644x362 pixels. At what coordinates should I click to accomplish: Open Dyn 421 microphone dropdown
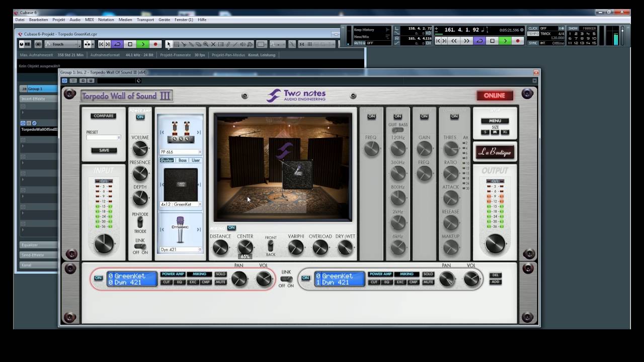(x=181, y=249)
